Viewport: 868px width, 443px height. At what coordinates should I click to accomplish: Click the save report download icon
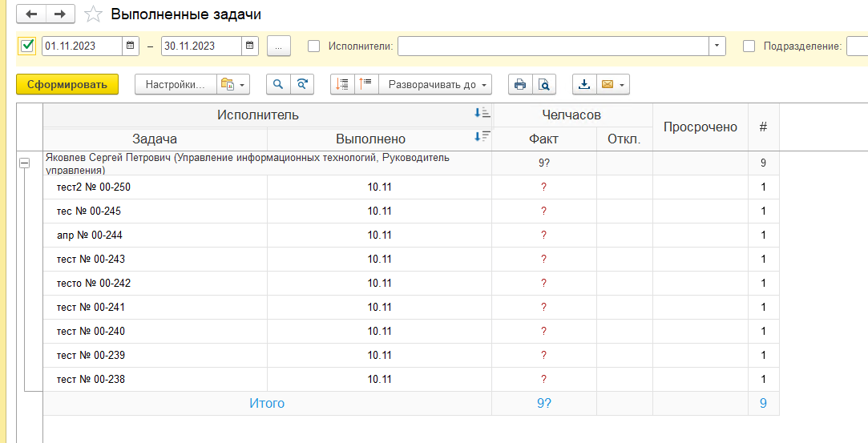(x=584, y=84)
